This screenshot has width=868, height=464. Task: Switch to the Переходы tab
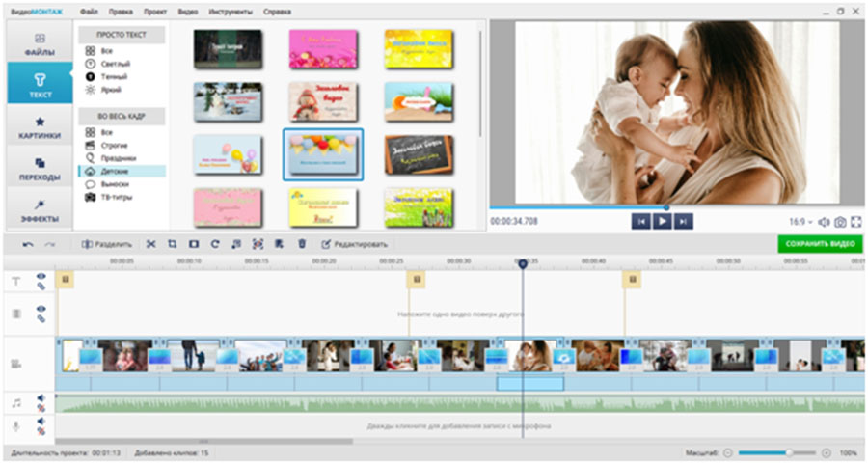click(x=40, y=168)
